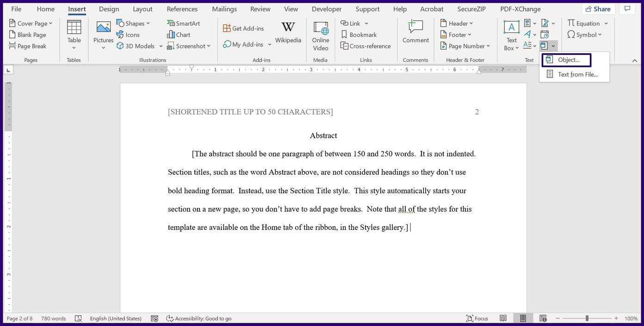The height and width of the screenshot is (326, 644).
Task: Insert Pictures into the document
Action: [103, 35]
